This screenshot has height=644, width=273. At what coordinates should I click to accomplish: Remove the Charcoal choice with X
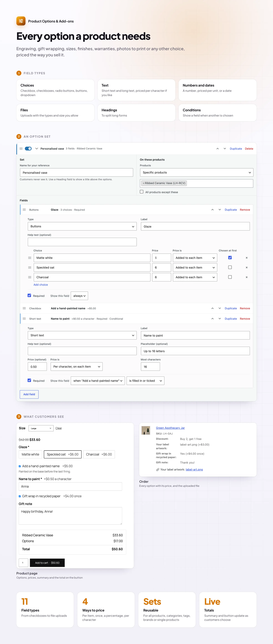[x=246, y=277]
